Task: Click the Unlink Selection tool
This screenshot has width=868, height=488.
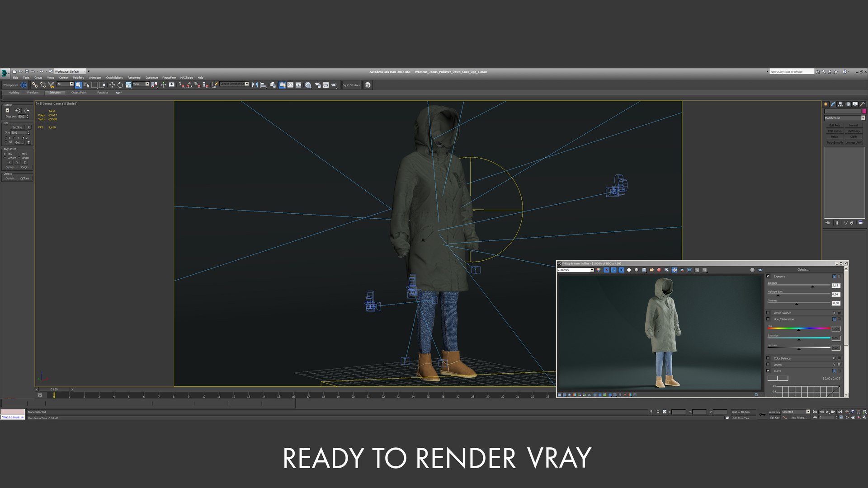Action: tap(43, 84)
